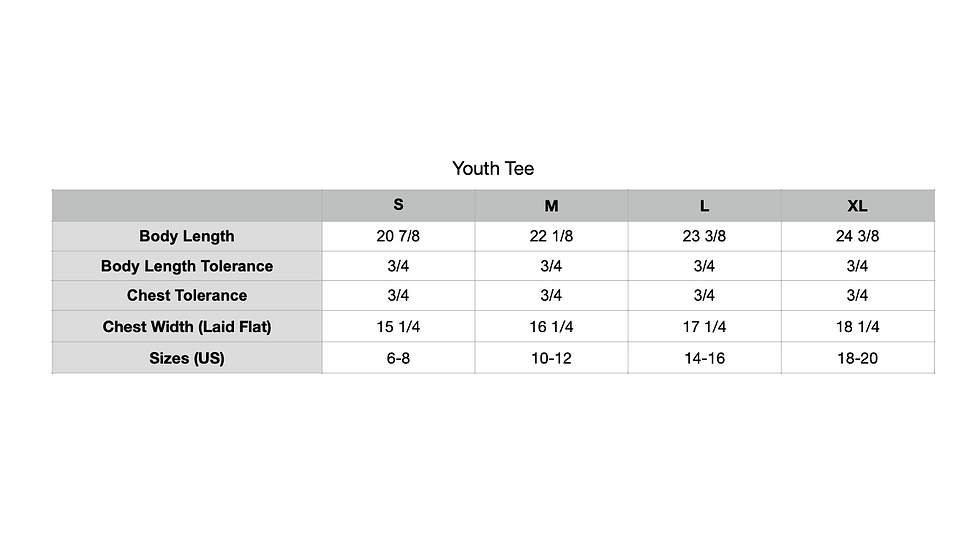Click the Chest Width (Laid Flat) label
980x556 pixels.
tap(187, 327)
